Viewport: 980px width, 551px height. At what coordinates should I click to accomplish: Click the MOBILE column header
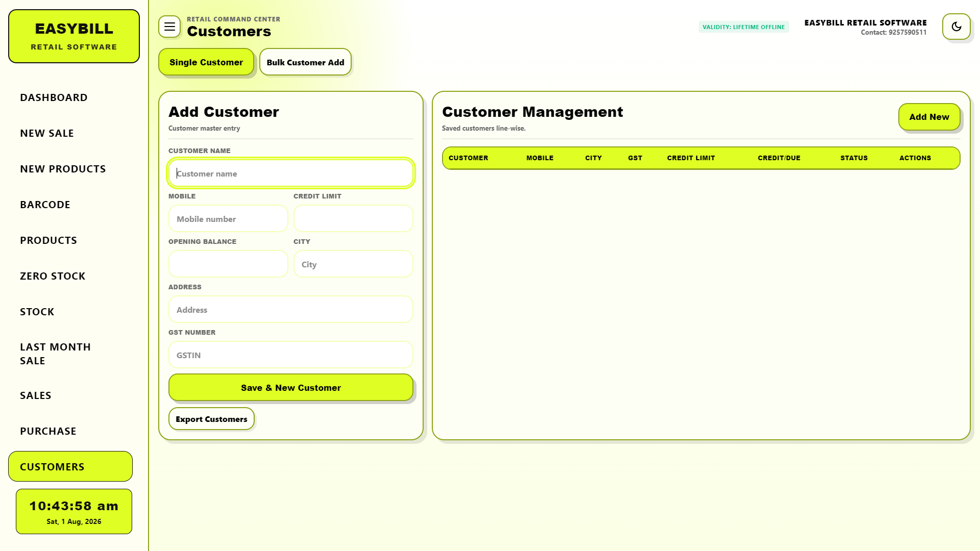point(540,158)
